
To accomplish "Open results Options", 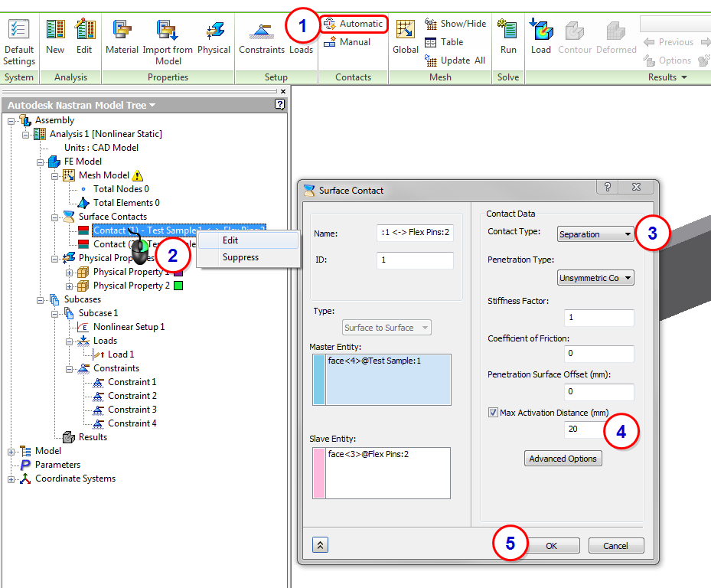I will [x=667, y=60].
